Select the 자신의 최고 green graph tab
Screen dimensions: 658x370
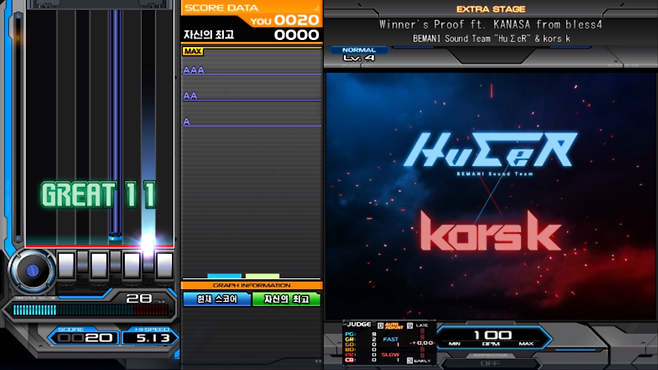click(x=287, y=299)
